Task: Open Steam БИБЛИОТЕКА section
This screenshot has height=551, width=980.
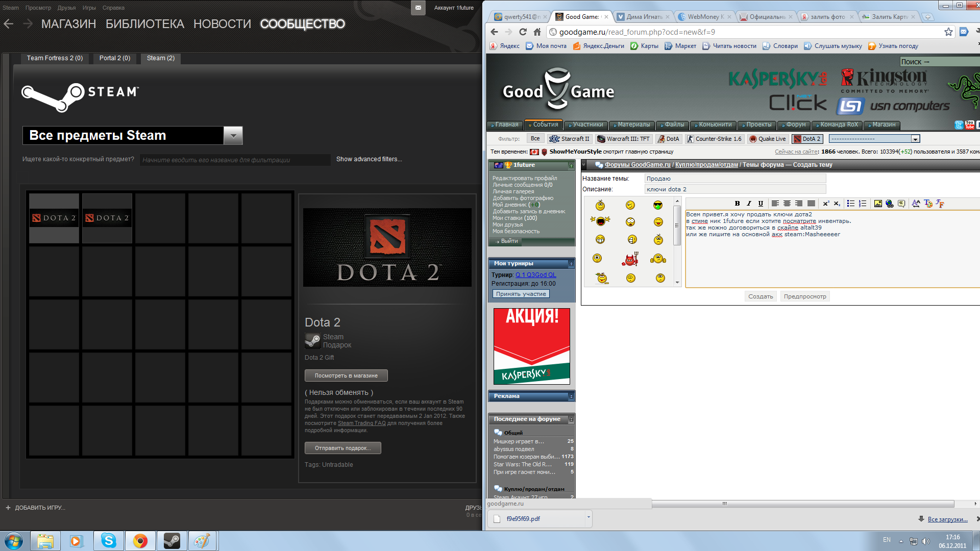Action: click(145, 24)
